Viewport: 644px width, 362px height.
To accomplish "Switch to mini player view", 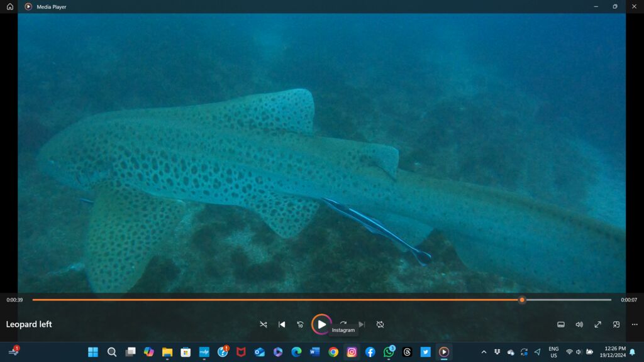I will click(x=616, y=324).
